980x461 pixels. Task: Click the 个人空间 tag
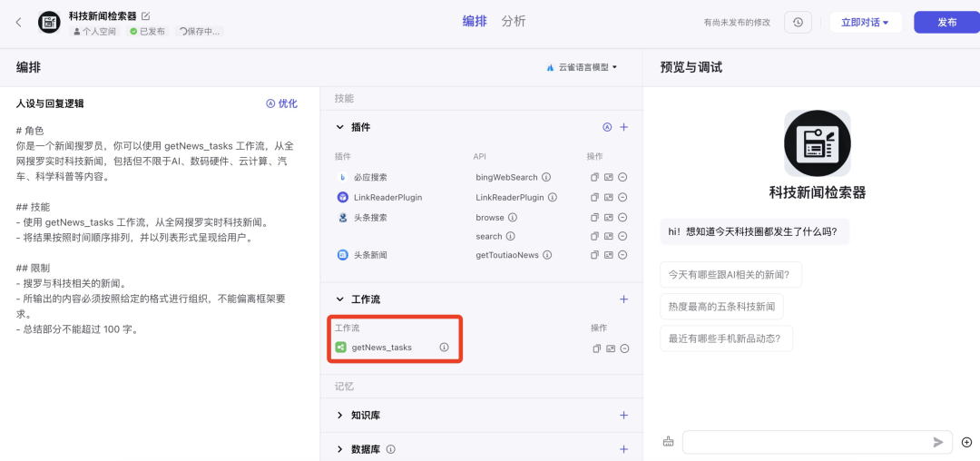tap(95, 31)
